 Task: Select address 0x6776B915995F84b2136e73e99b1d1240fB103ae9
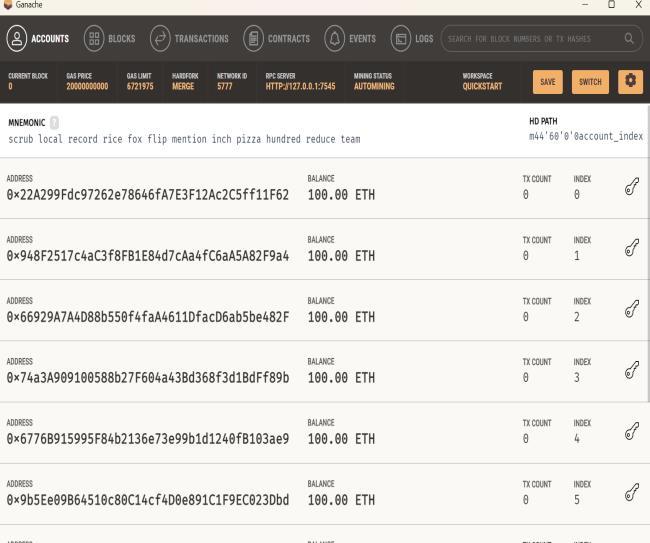tap(148, 439)
